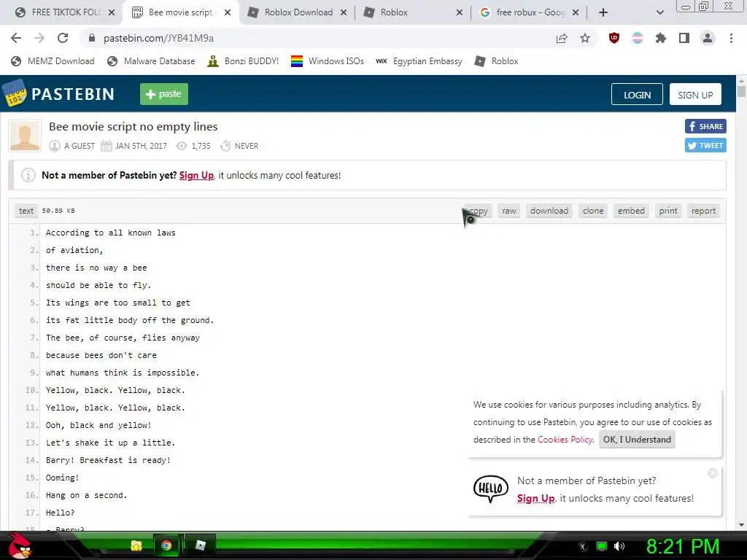The height and width of the screenshot is (560, 747).
Task: Open MEMZ Download bookmark
Action: click(x=53, y=61)
